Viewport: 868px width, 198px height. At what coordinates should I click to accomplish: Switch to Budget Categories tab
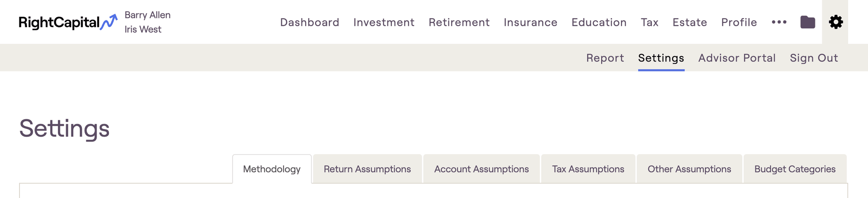coord(795,169)
